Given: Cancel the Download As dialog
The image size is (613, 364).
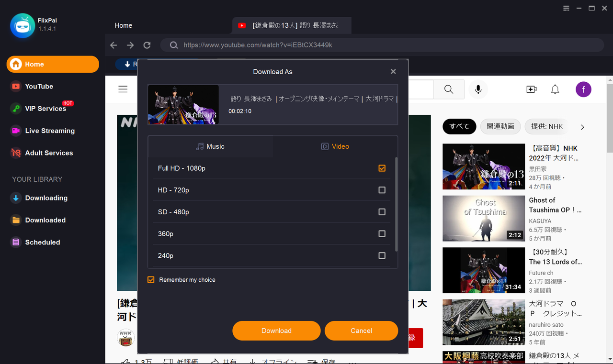Looking at the screenshot, I should [x=361, y=331].
